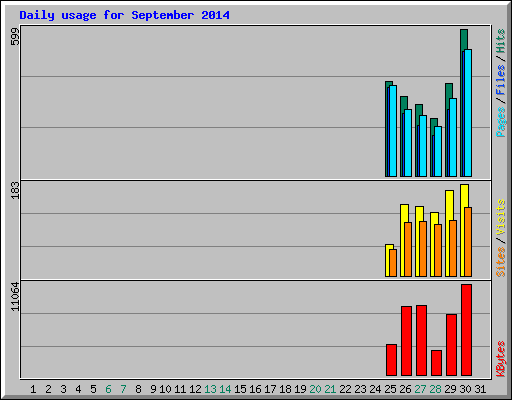Click day label 26 on the axis

pyautogui.click(x=405, y=389)
